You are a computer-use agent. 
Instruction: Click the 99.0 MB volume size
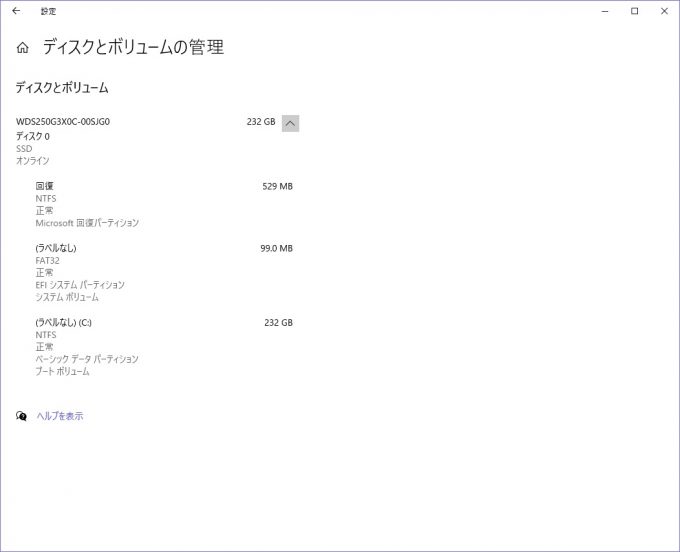[277, 248]
